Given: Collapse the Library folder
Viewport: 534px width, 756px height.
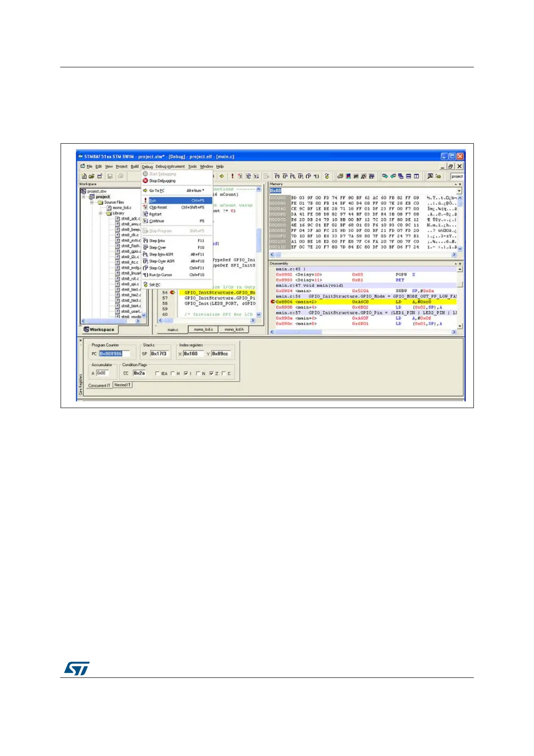Looking at the screenshot, I should click(x=101, y=213).
